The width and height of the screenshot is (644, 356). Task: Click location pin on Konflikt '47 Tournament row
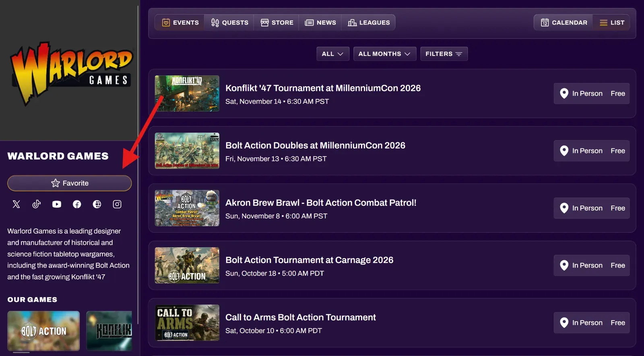pos(564,93)
